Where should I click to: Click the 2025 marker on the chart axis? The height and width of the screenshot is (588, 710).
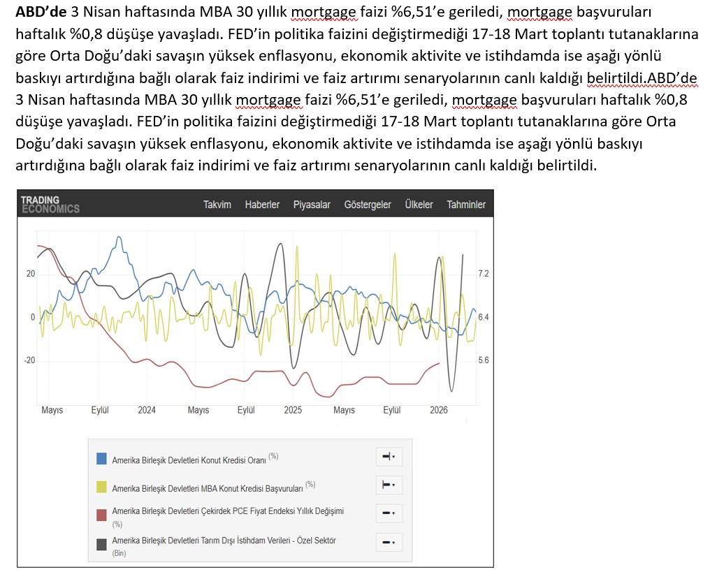click(293, 411)
